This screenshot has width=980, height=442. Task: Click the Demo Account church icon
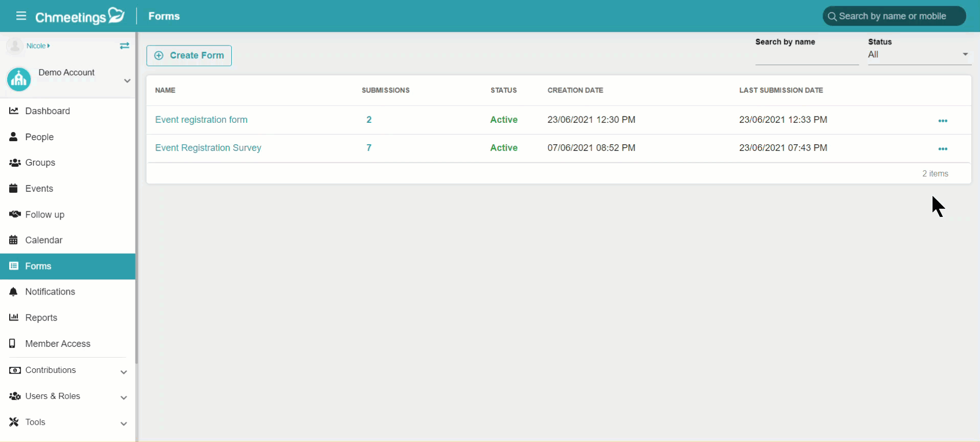click(x=19, y=79)
